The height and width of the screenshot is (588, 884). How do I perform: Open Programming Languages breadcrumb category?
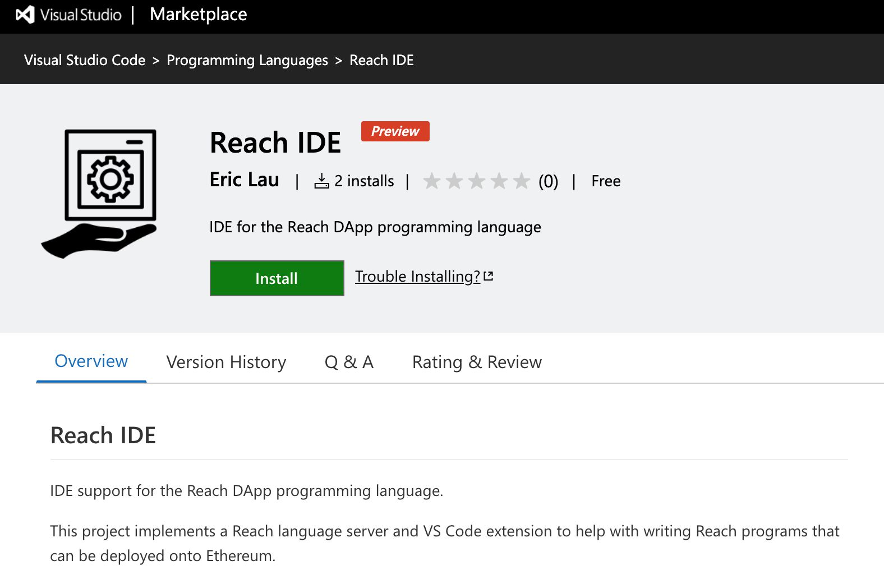click(247, 60)
